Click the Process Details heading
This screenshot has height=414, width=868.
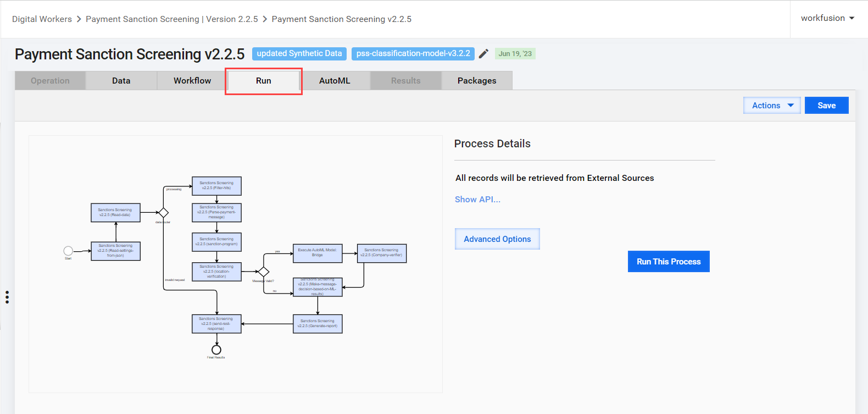(x=492, y=143)
